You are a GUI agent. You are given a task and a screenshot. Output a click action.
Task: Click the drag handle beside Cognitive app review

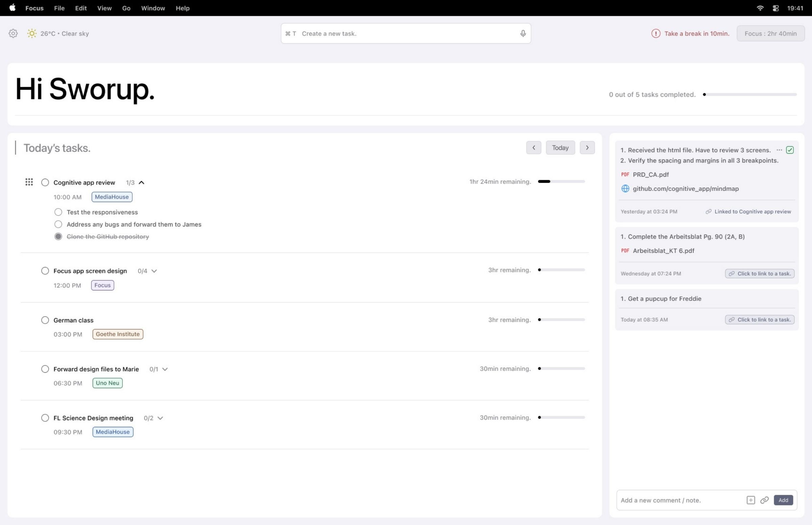(29, 182)
